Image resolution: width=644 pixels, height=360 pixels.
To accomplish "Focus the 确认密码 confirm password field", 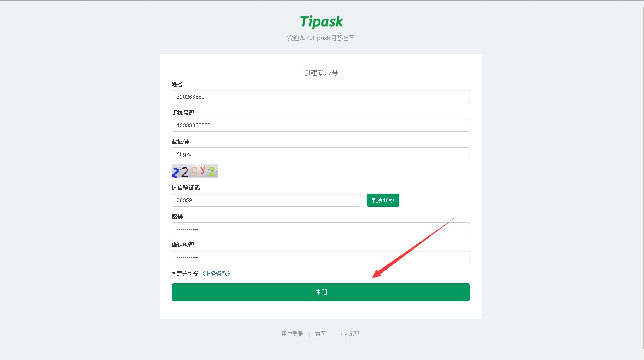I will click(x=321, y=258).
